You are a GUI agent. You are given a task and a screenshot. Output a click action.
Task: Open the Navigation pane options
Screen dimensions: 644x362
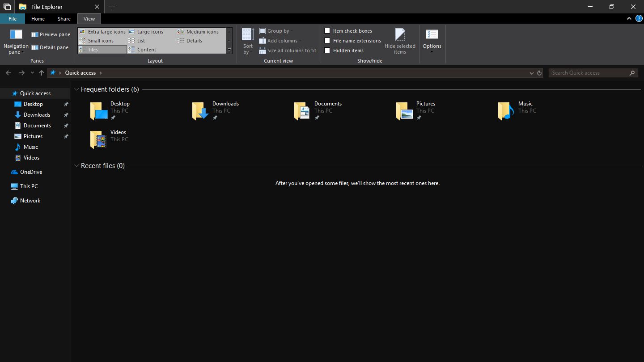point(16,42)
